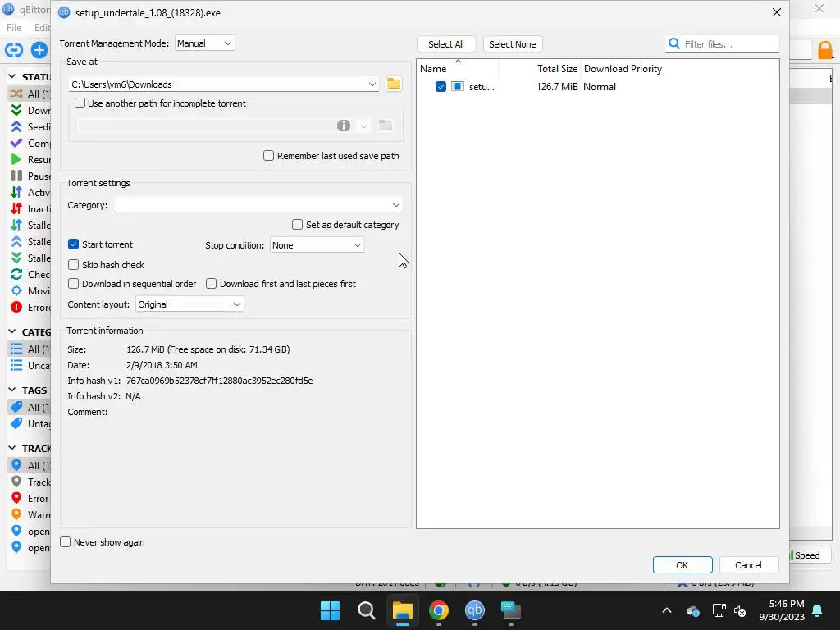Click the Uncategorized list icon
The image size is (840, 630).
[16, 365]
